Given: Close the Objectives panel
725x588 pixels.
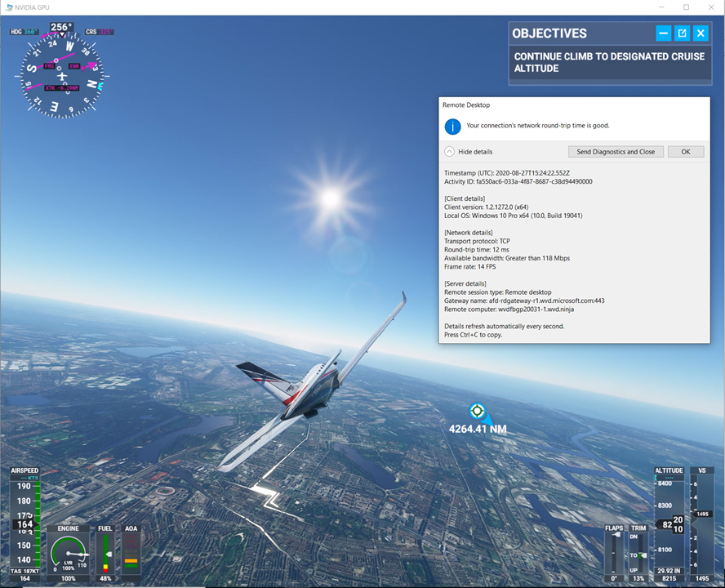Looking at the screenshot, I should (x=701, y=33).
